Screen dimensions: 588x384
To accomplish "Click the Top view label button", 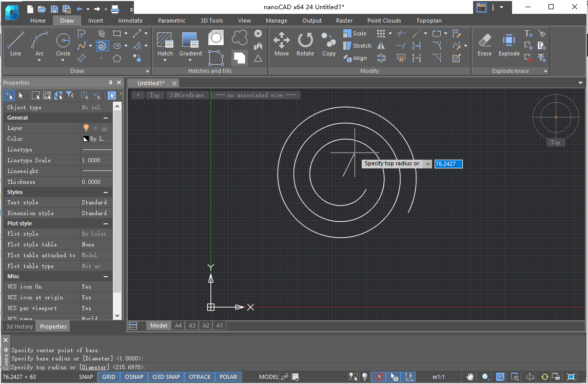I will pyautogui.click(x=154, y=95).
